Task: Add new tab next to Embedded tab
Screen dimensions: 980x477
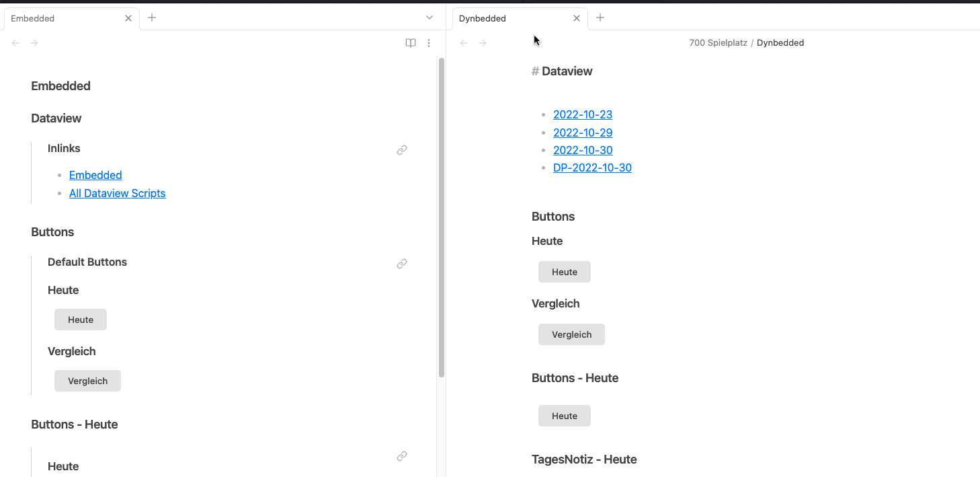Action: (x=152, y=18)
